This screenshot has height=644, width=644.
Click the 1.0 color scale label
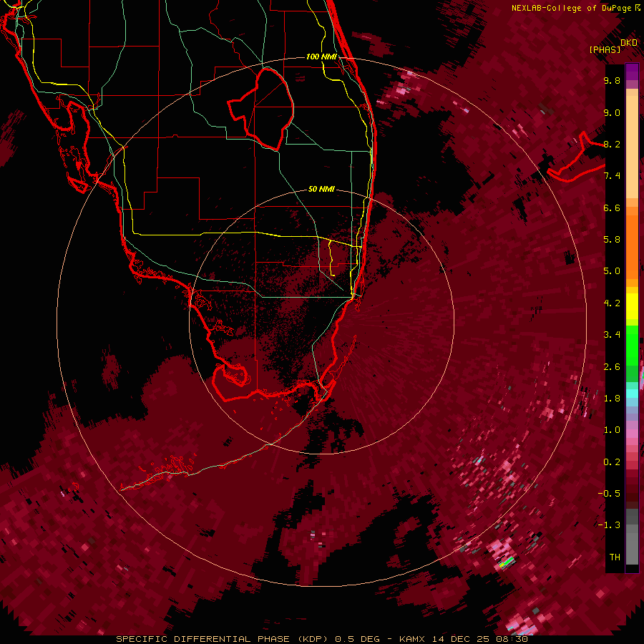pos(612,430)
